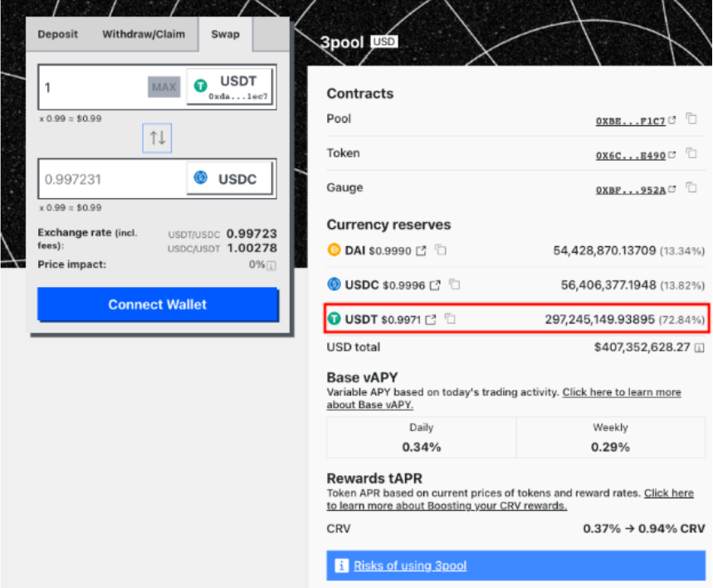Viewport: 713px width, 588px height.
Task: Copy the Gauge contract address icon
Action: pos(691,187)
